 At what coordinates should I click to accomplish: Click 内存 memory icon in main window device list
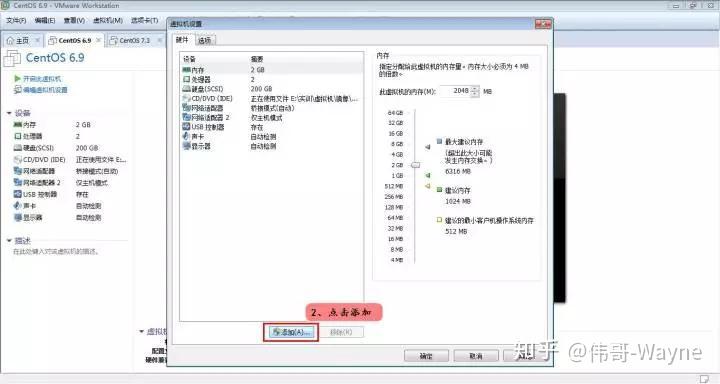click(x=18, y=124)
